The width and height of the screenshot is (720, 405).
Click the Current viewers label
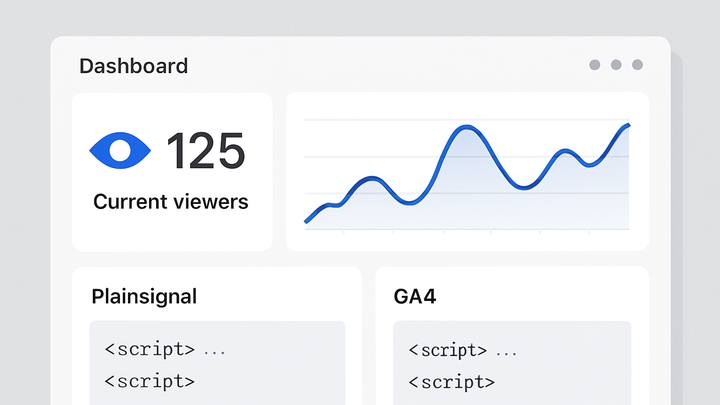pyautogui.click(x=171, y=202)
